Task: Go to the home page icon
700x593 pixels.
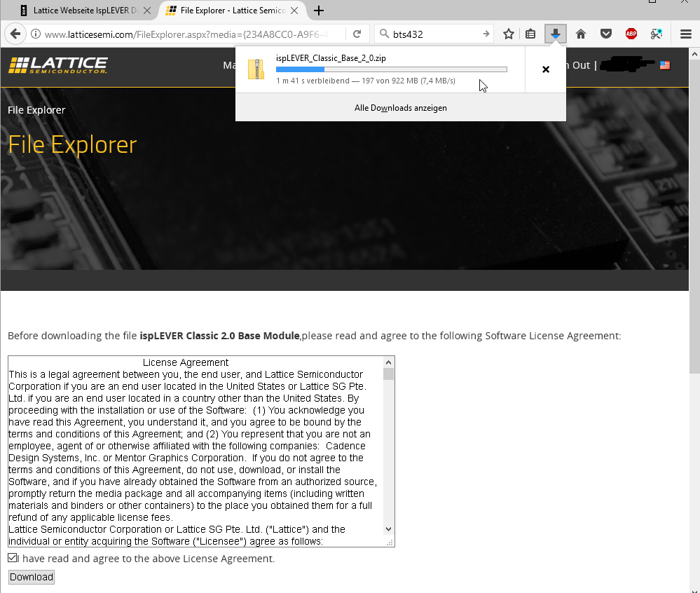Action: 581,34
